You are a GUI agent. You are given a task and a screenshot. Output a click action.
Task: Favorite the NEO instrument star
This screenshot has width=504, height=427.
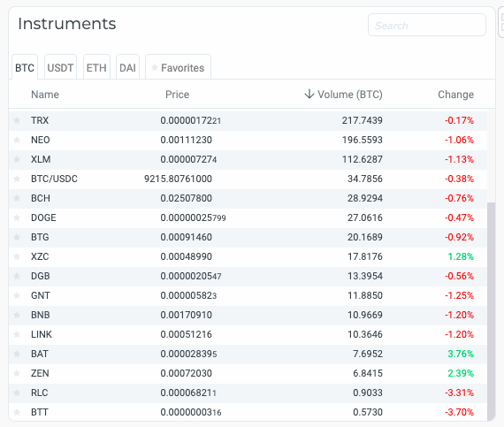coord(17,140)
